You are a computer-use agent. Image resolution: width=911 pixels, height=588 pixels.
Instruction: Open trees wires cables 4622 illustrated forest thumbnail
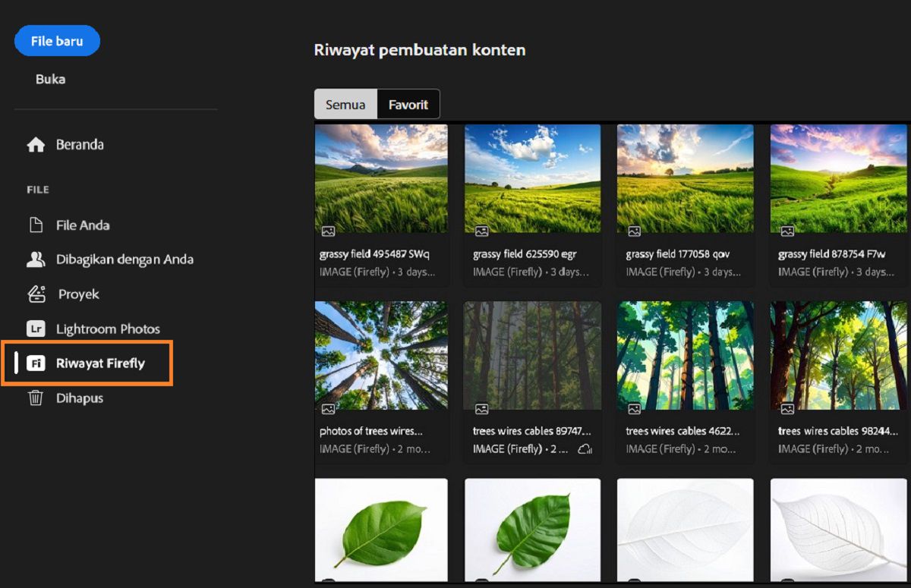pyautogui.click(x=686, y=356)
